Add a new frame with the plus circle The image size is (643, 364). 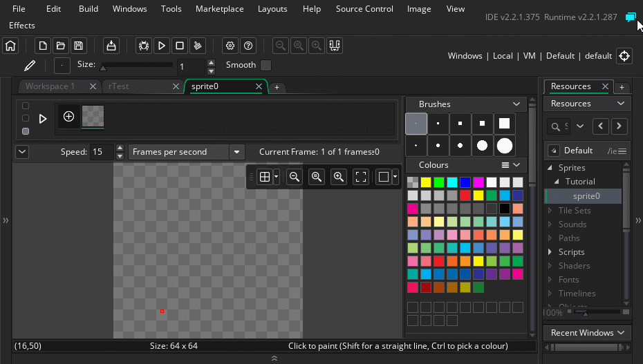tap(68, 117)
